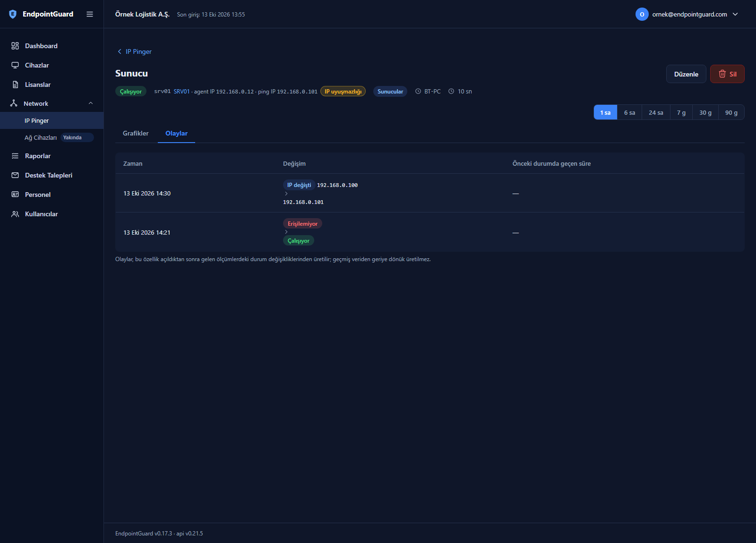Click the Zaman column header
The height and width of the screenshot is (543, 756).
point(133,163)
